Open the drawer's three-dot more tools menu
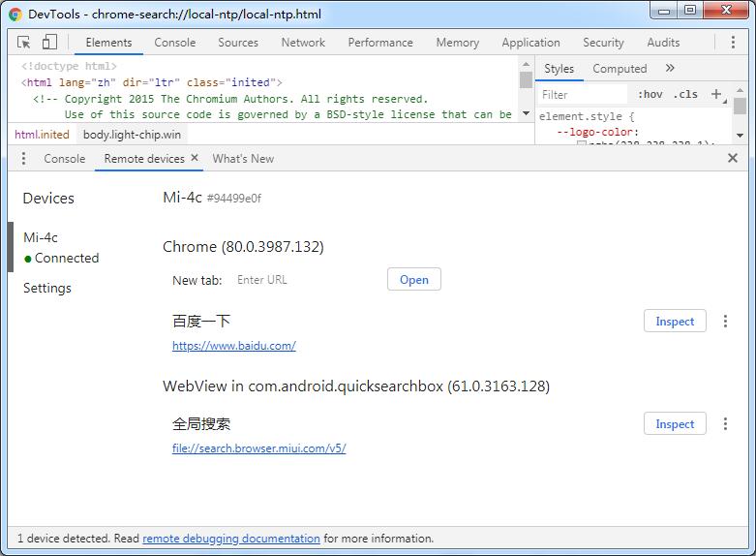Image resolution: width=756 pixels, height=556 pixels. click(x=23, y=158)
